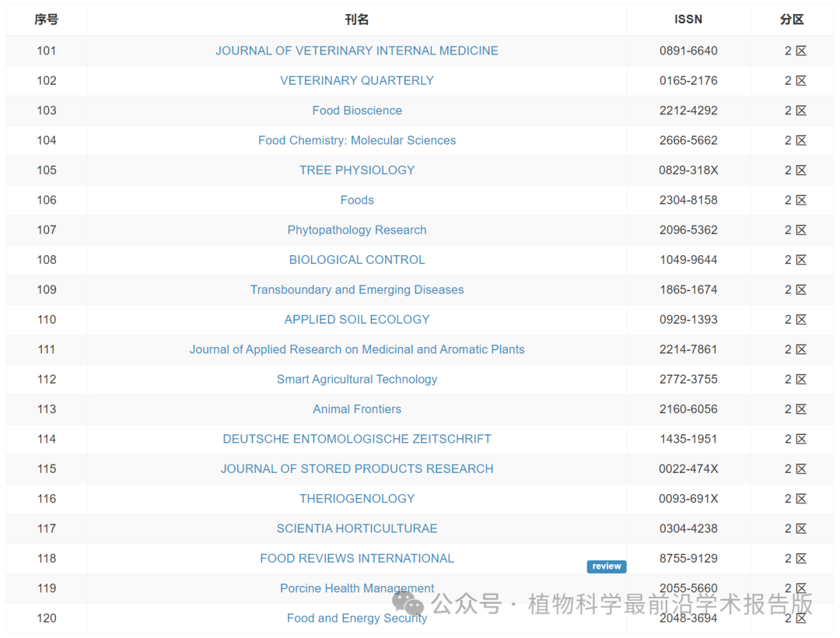Select Smart Agricultural Technology link
This screenshot has height=638, width=840.
click(357, 379)
